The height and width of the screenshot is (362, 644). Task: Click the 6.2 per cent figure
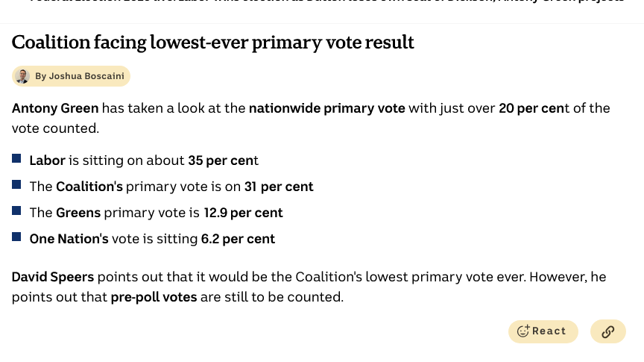[238, 239]
